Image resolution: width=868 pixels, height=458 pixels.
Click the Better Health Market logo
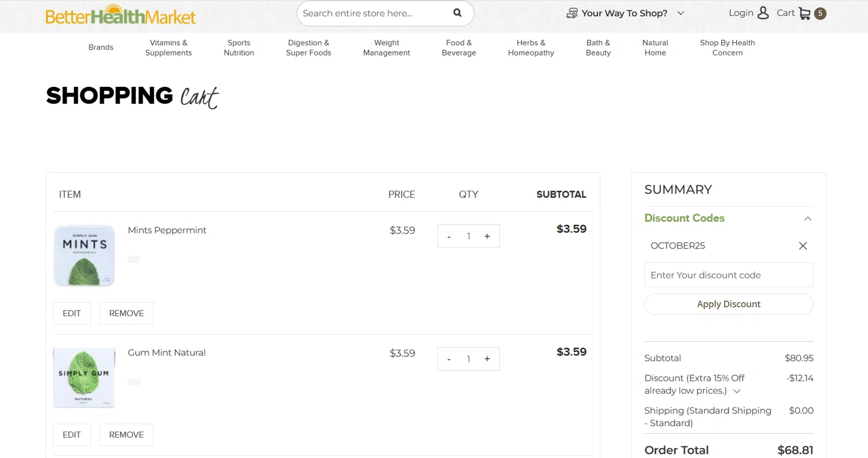tap(121, 14)
